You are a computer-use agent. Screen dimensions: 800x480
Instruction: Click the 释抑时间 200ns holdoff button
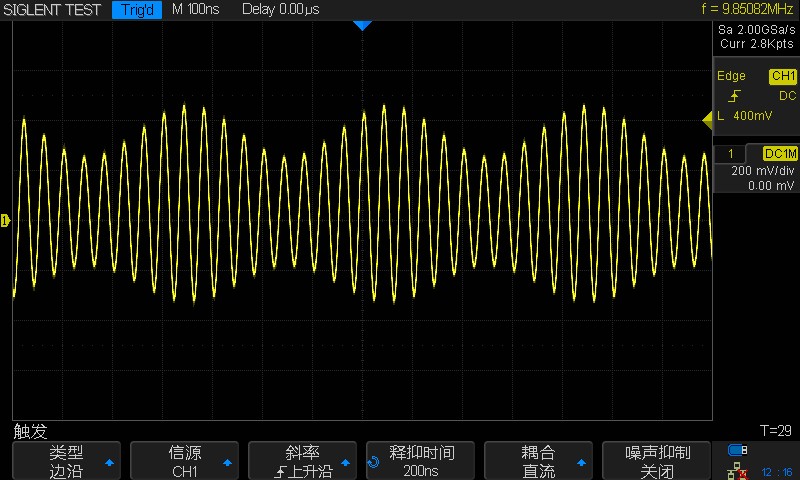pyautogui.click(x=423, y=461)
